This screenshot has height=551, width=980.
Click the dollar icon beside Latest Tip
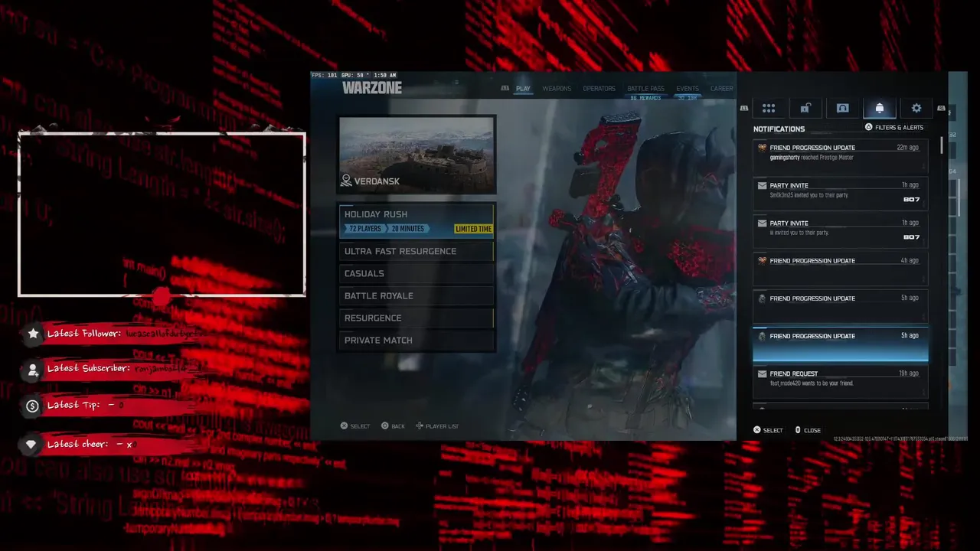click(x=32, y=406)
